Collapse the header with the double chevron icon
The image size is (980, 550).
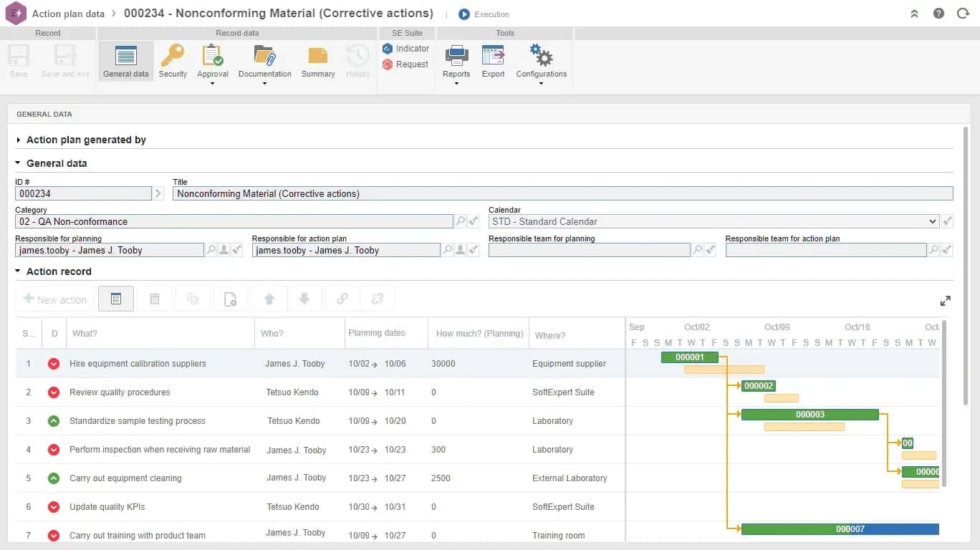914,14
